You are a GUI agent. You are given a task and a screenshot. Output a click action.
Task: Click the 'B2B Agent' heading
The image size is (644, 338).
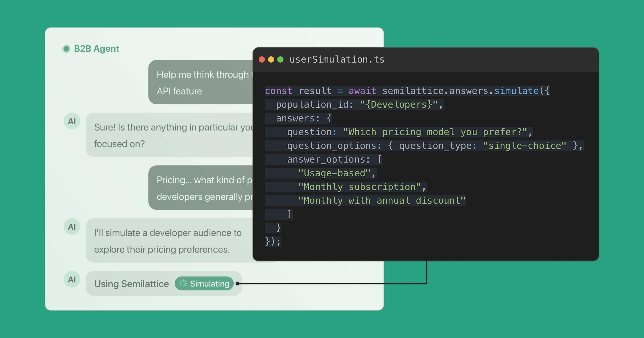96,49
